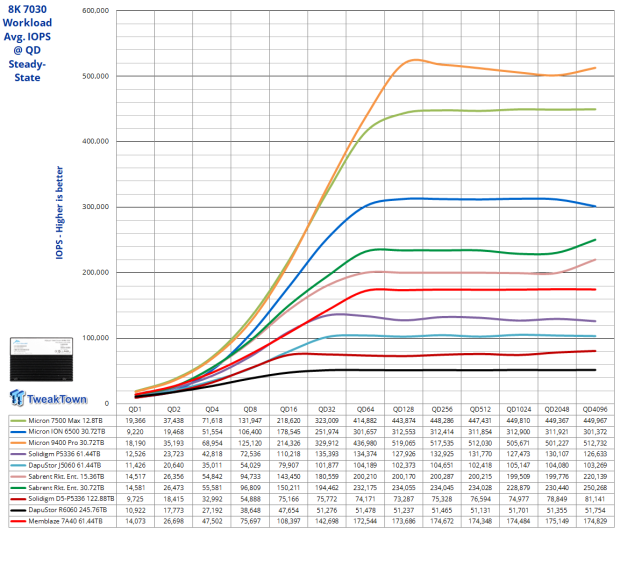Click the Memblaze 7A40 QD1 value 14,073
Viewport: 620px width, 568px height.
135,521
